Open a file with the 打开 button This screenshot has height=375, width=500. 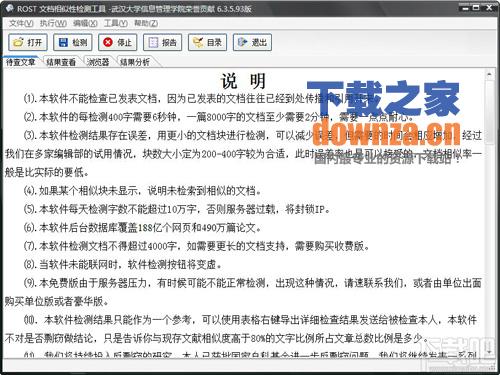28,42
